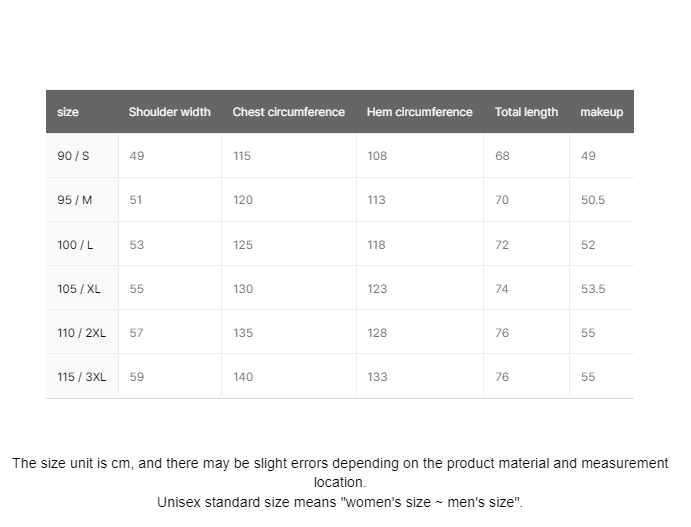Select the "Total length" column header
Viewport: 691px width, 527px height.
pos(526,112)
